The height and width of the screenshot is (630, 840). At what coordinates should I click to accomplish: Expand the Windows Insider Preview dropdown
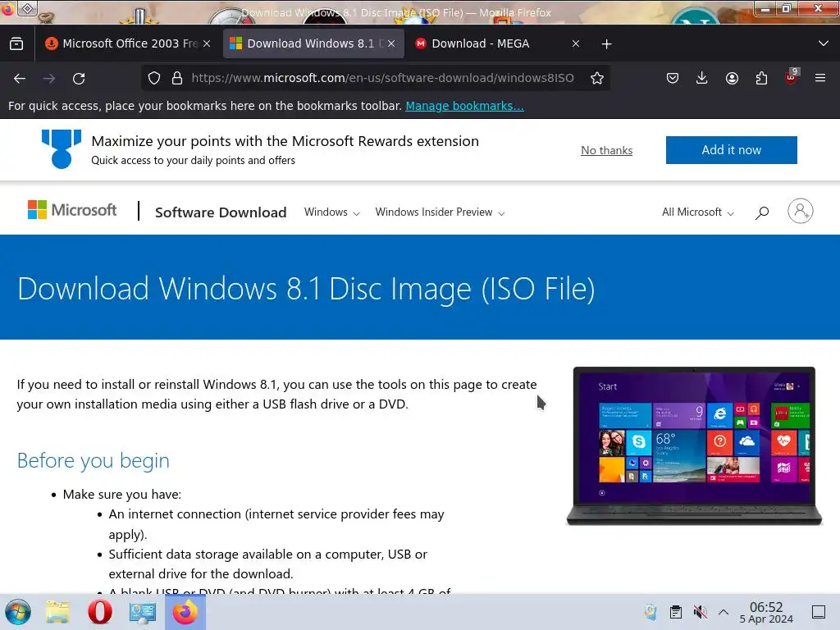(x=440, y=212)
